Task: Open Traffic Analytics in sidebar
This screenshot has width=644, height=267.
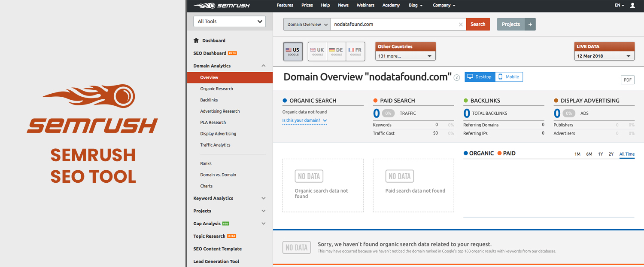Action: 215,145
